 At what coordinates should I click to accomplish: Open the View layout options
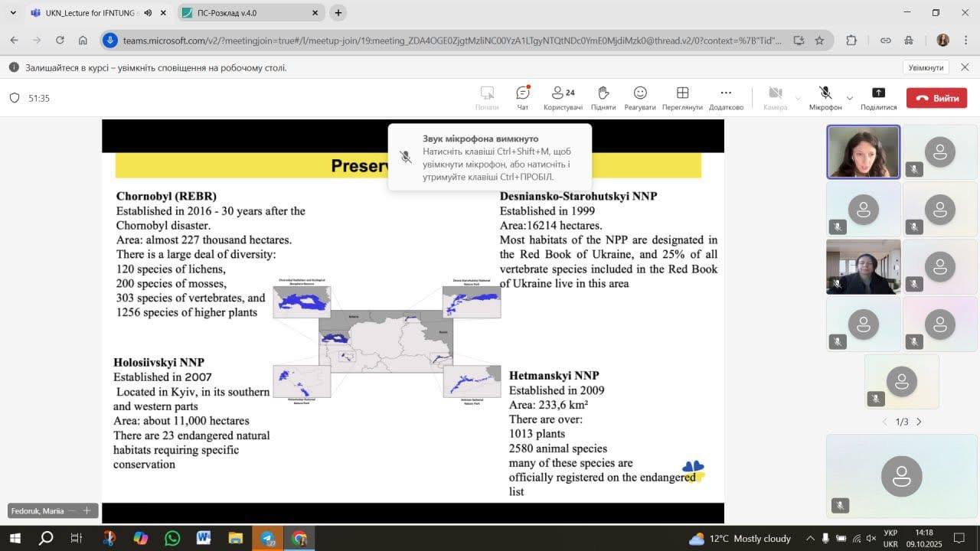point(682,97)
